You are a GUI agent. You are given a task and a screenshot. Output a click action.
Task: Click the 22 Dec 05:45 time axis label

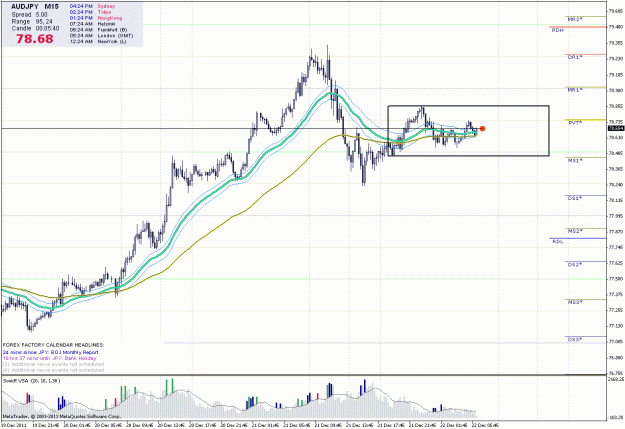485,425
